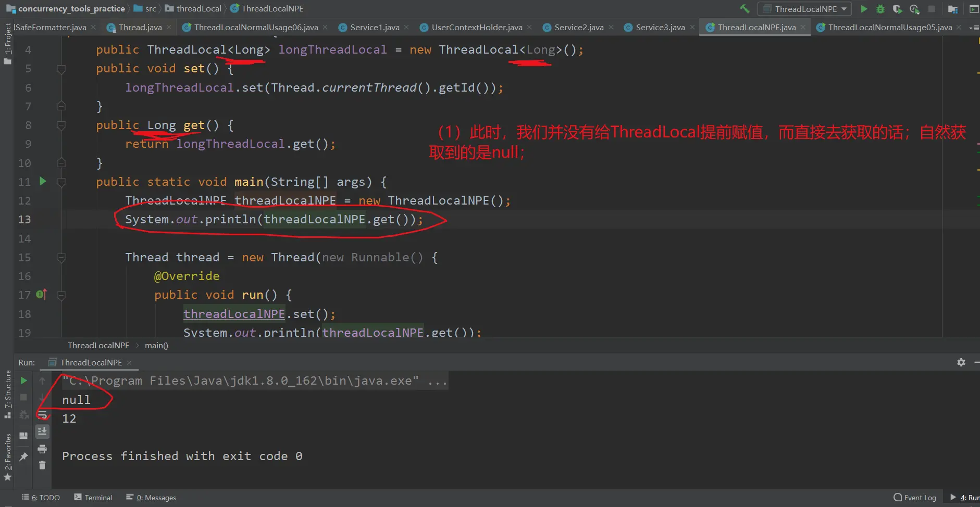
Task: Click the Build Project hammer icon
Action: coord(745,9)
